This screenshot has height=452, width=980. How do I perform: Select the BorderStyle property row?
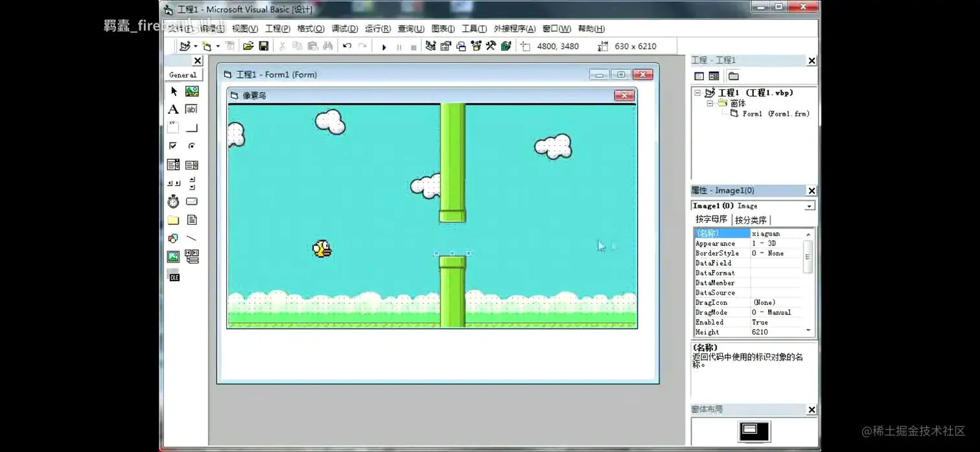(749, 253)
